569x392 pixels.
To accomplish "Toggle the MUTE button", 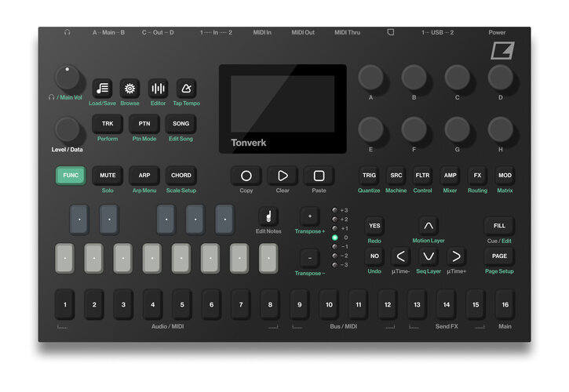I will (x=108, y=176).
